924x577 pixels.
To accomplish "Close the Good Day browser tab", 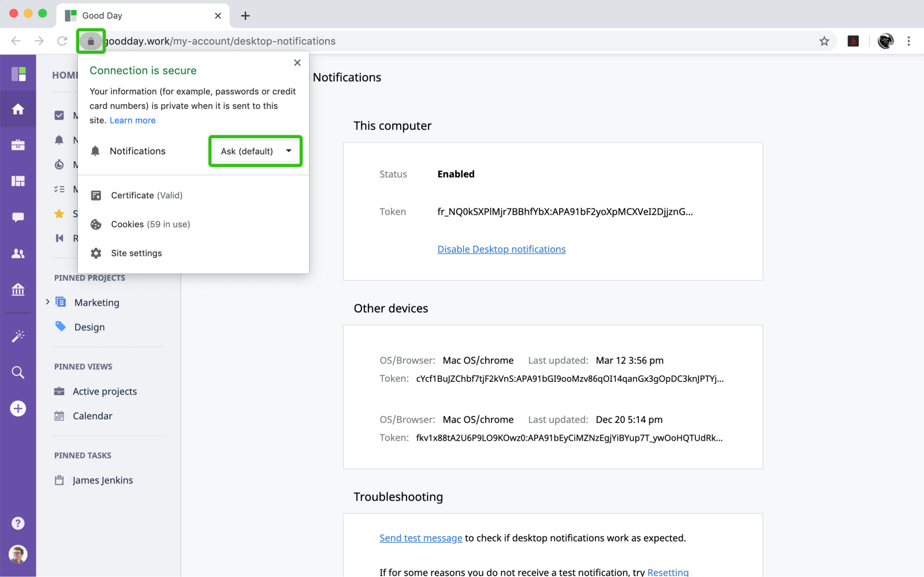I will tap(218, 16).
